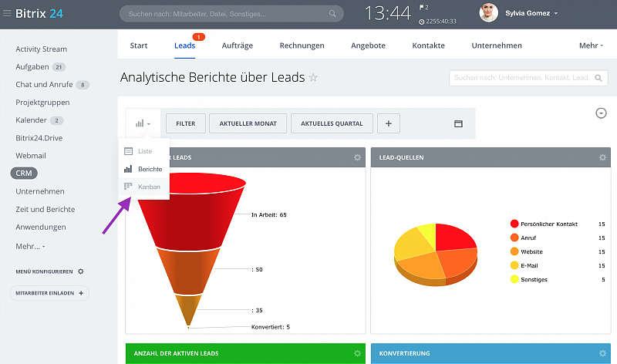
Task: Expand Mehr... in the left sidebar
Action: tap(30, 246)
